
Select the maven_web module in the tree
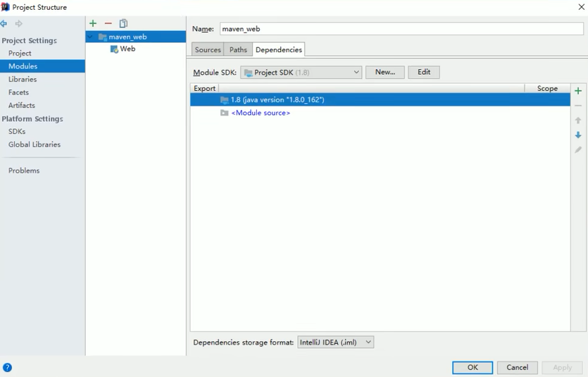(136, 37)
